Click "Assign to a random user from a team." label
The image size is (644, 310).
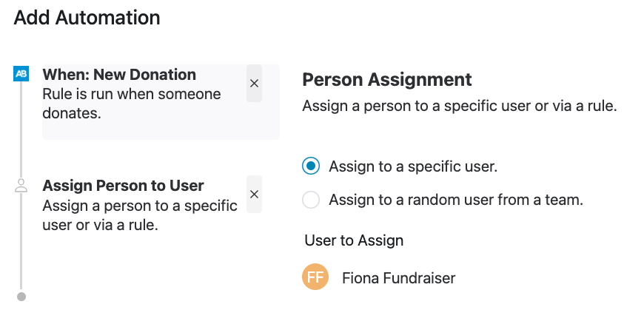(x=456, y=200)
